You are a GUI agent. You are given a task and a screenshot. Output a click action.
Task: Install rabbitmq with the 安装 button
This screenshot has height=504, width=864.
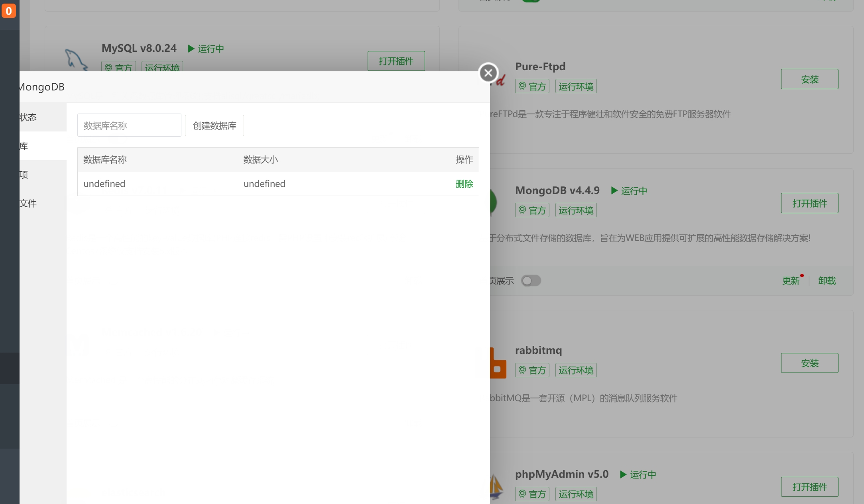tap(809, 363)
